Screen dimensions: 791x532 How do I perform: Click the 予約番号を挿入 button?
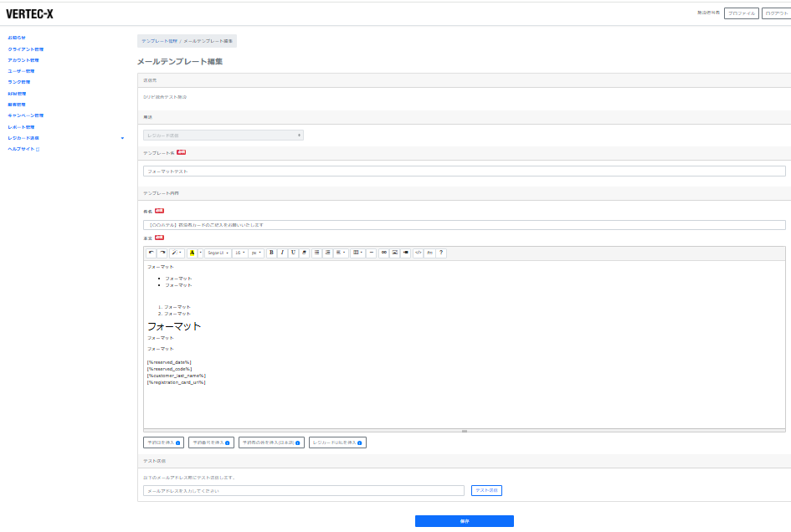coord(211,442)
